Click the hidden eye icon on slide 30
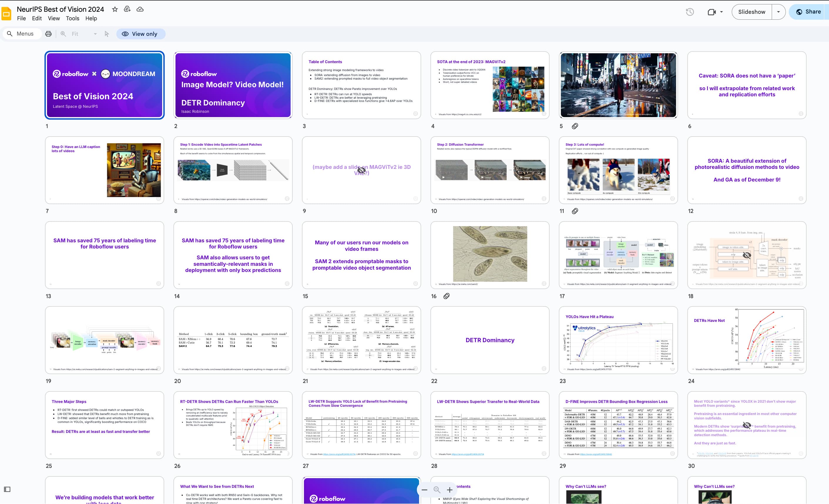829x504 pixels. pos(746,425)
